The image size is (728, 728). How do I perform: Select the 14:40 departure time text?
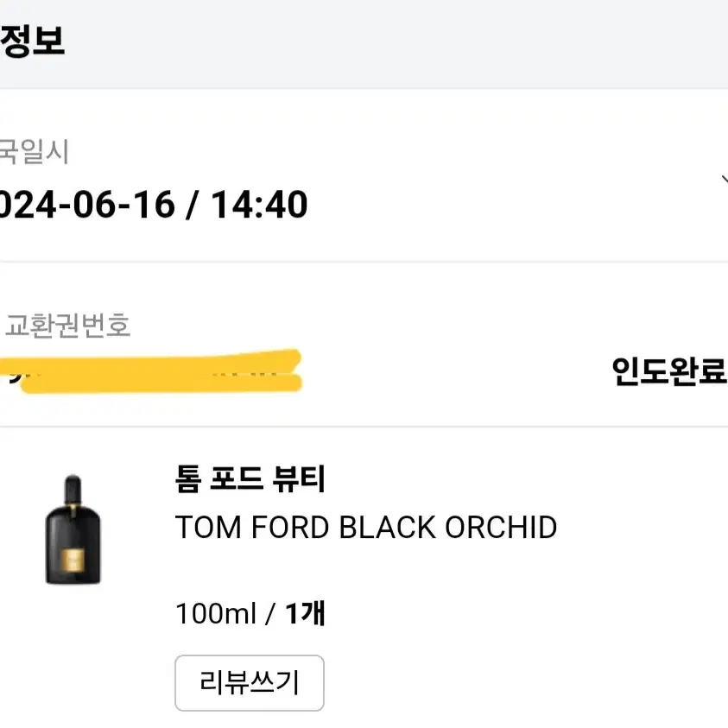click(260, 205)
